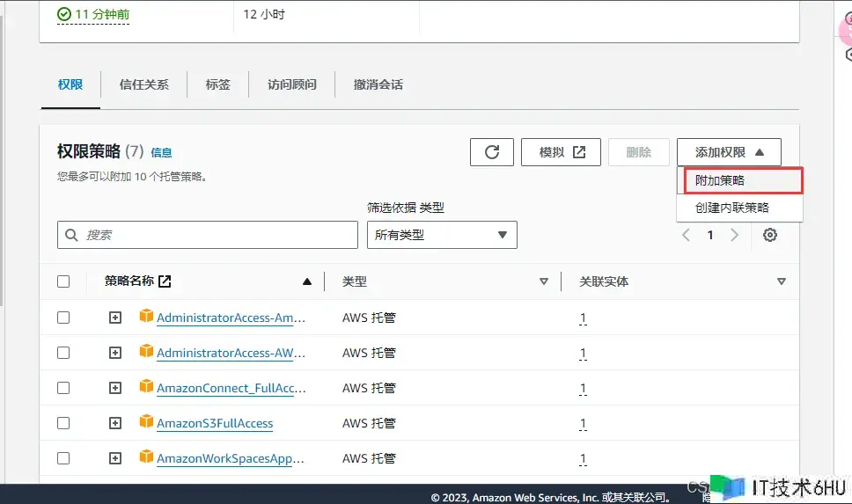Click AmazonS3FullAccess policy box icon

click(146, 421)
